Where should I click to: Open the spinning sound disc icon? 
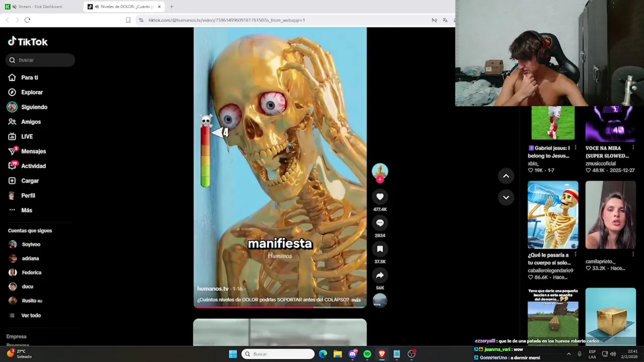pyautogui.click(x=380, y=300)
